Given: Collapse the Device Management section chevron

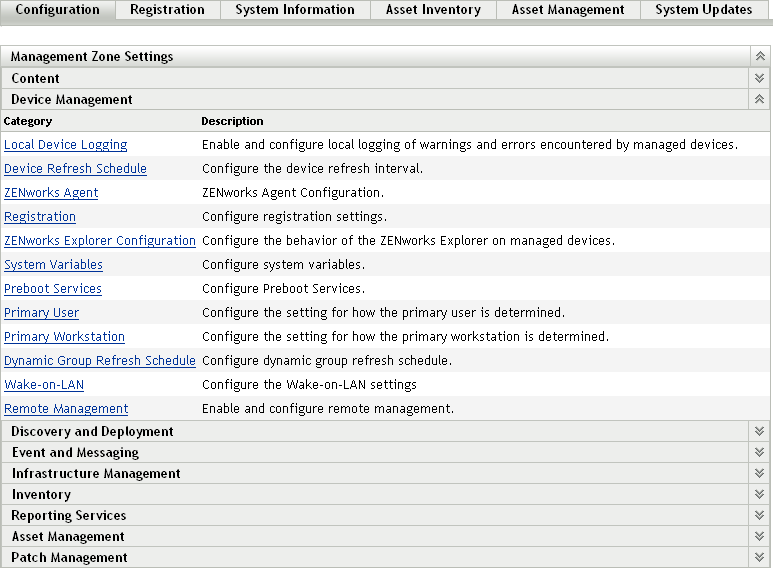Looking at the screenshot, I should [760, 99].
